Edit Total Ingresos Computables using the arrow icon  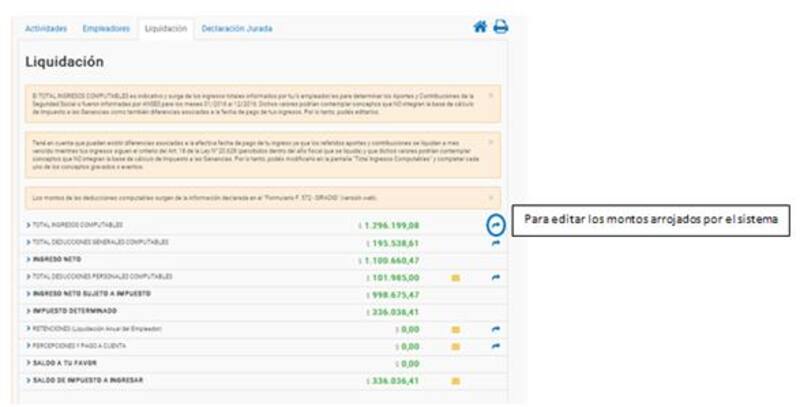495,225
